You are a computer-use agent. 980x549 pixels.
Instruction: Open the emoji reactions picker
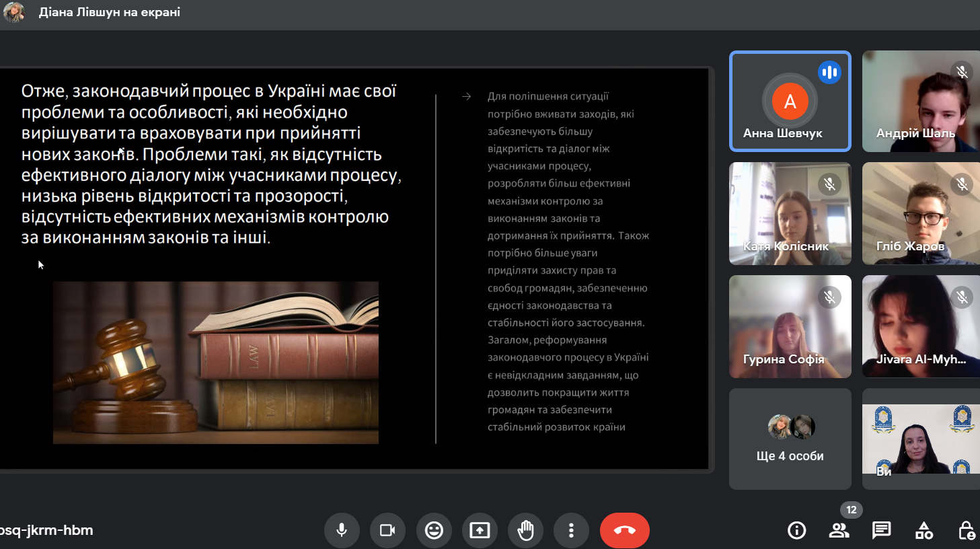(434, 530)
